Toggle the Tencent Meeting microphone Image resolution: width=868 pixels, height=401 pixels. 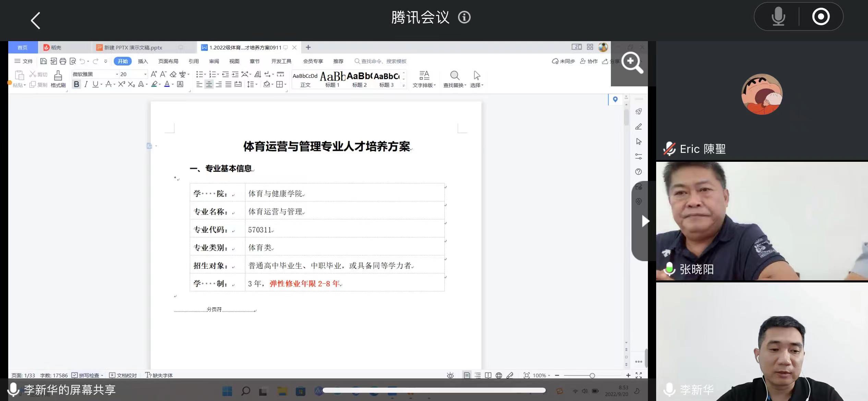tap(778, 16)
